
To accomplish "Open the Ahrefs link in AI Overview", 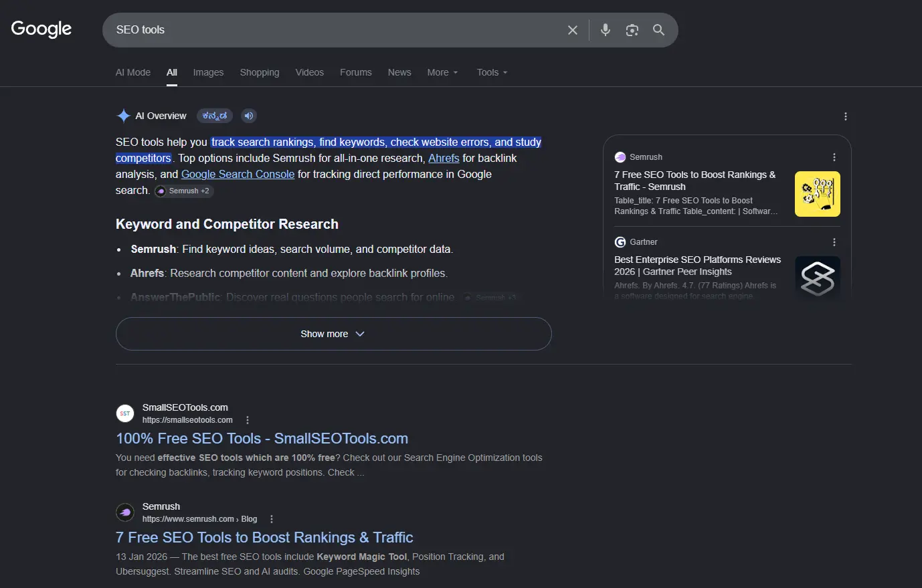I will point(444,158).
